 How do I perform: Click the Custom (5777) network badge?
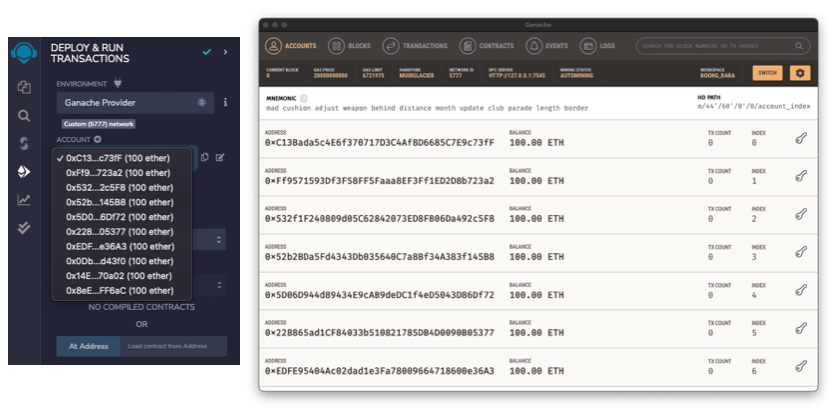click(99, 124)
